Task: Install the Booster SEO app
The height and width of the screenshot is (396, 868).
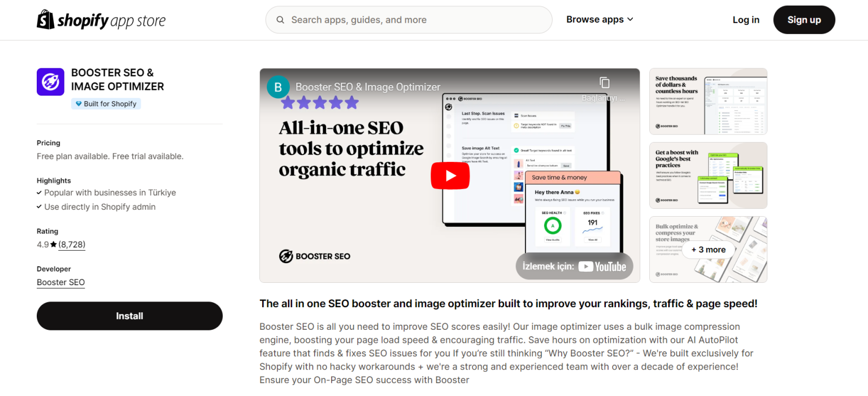Action: [x=129, y=316]
